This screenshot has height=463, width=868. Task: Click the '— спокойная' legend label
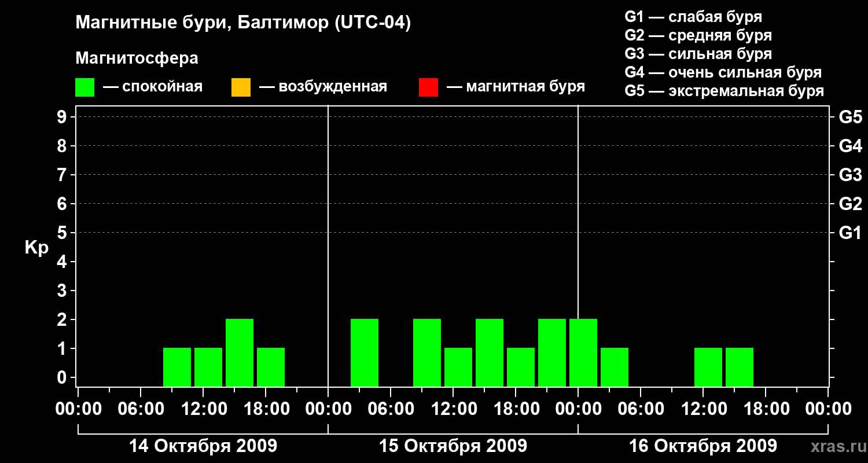point(153,87)
